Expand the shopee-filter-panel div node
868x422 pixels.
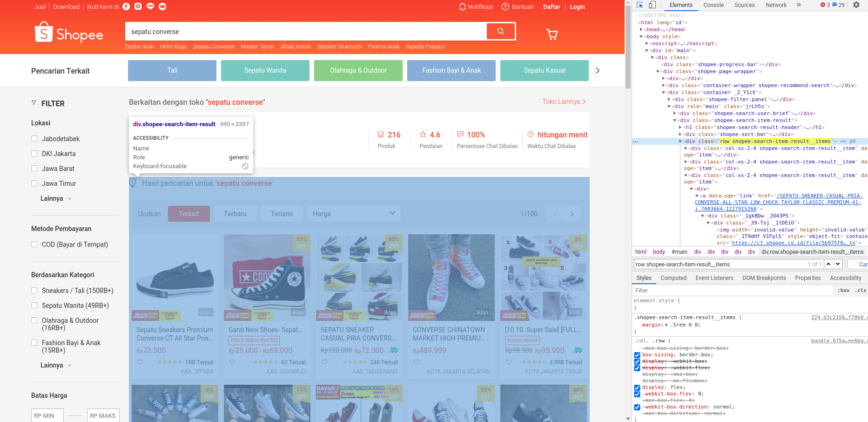(x=669, y=100)
